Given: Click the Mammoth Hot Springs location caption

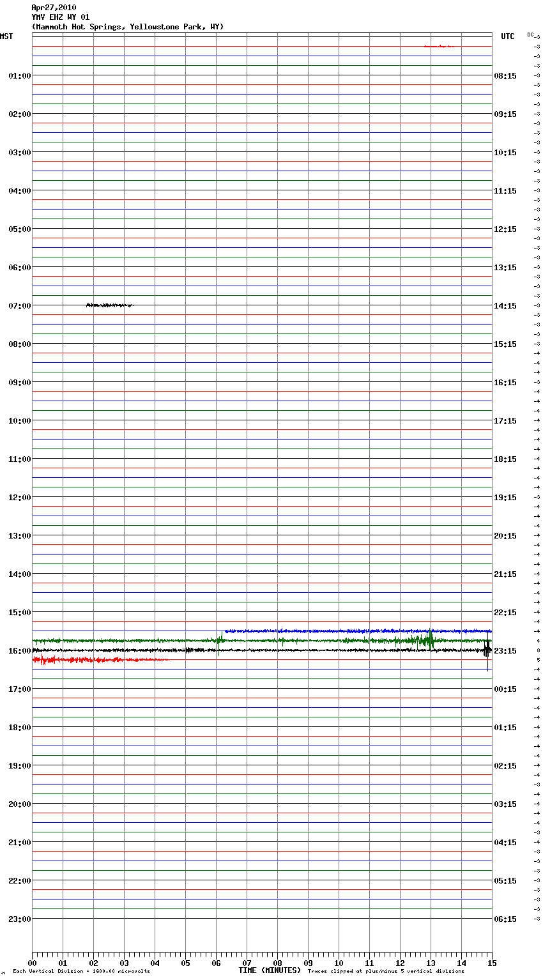Looking at the screenshot, I should click(x=128, y=27).
